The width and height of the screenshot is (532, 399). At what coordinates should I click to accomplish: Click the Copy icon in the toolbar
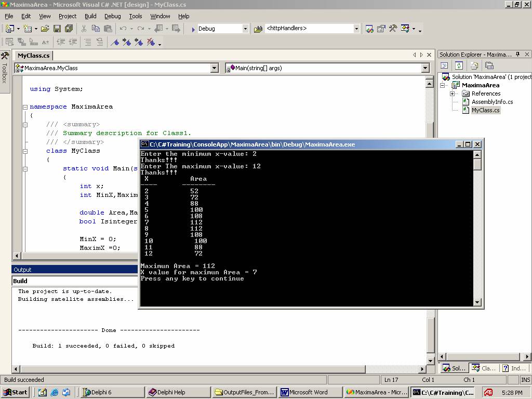pyautogui.click(x=96, y=29)
